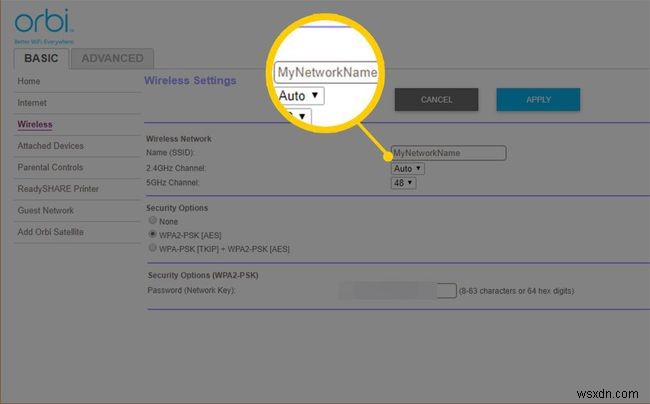Click the 2.4GHz Channel label

176,168
